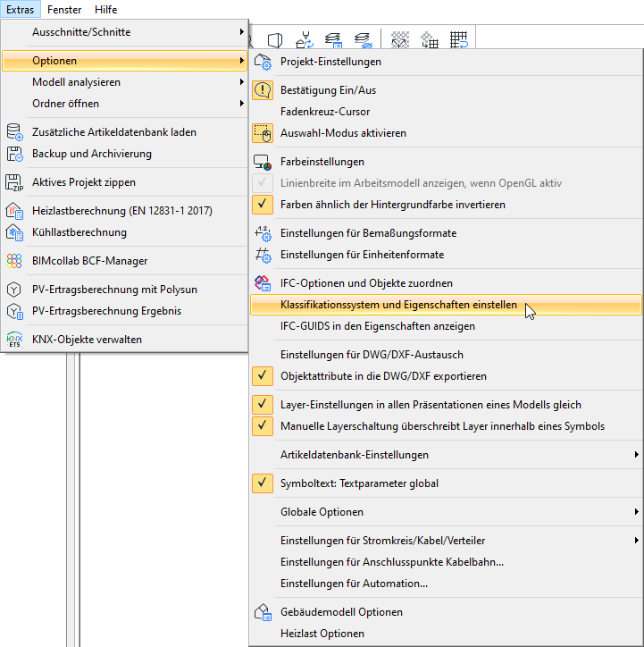Open Einstellungen für Anschlusspunkte Kabelbahn

tap(446, 562)
